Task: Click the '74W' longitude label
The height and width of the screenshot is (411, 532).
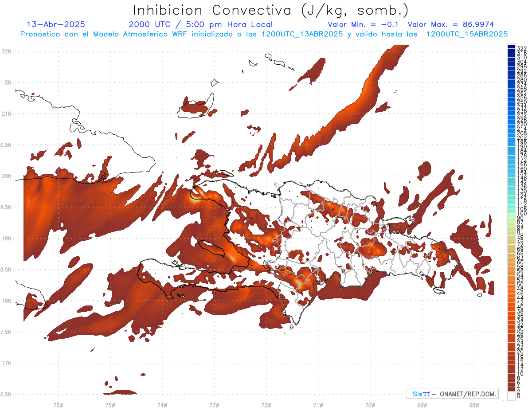Action: (x=162, y=405)
